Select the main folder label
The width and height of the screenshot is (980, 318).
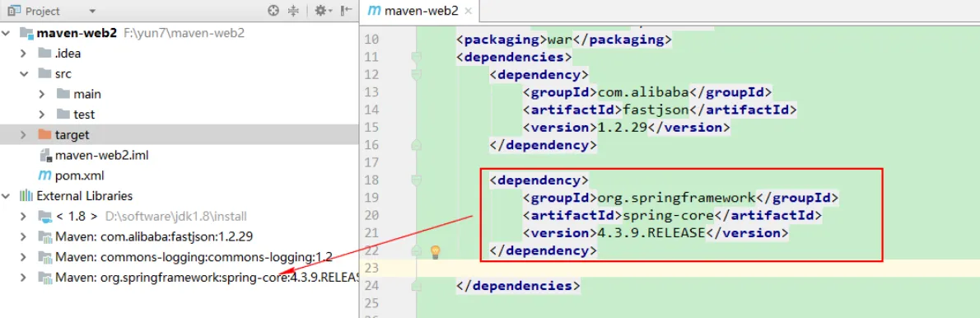tap(86, 95)
